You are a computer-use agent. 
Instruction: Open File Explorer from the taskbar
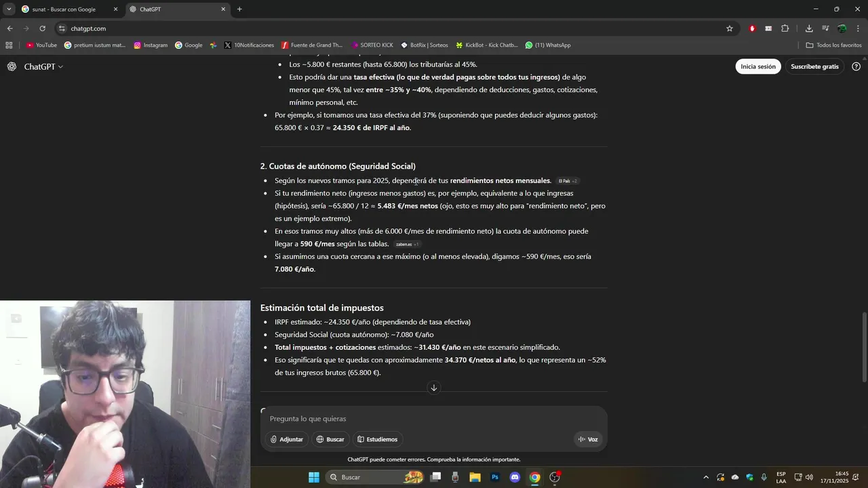click(475, 477)
